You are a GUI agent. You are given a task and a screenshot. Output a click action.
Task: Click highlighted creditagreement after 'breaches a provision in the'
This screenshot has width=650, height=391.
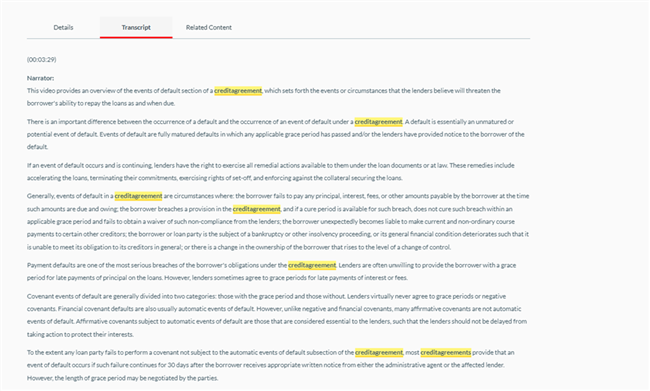click(257, 209)
